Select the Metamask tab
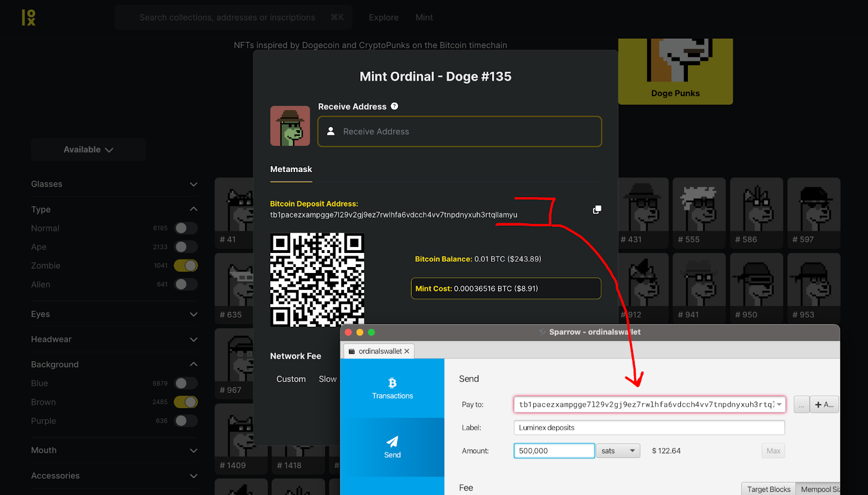 pos(291,169)
